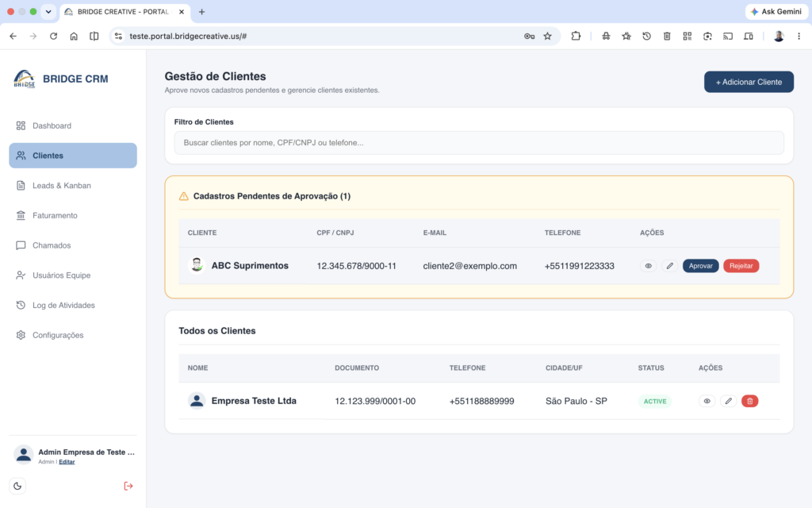Screen dimensions: 812x508
Task: Click ABC Suprimentos avatar image
Action: pyautogui.click(x=197, y=265)
